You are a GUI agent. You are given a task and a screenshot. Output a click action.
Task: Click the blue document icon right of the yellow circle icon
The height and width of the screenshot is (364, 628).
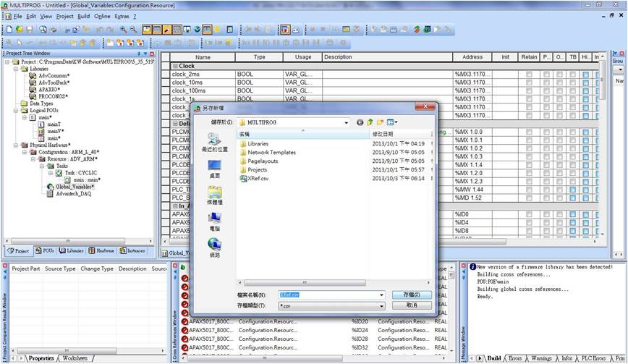230,30
